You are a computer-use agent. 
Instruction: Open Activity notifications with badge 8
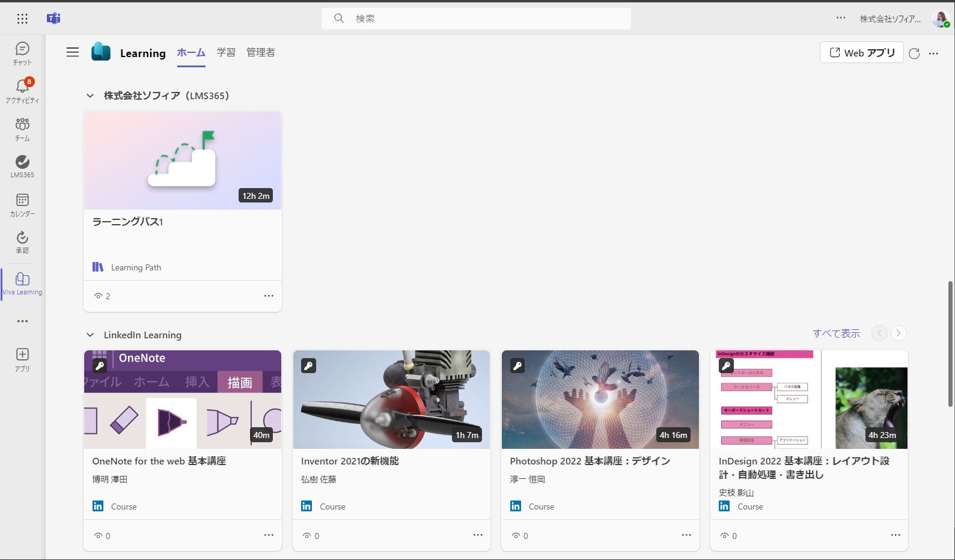pos(22,91)
